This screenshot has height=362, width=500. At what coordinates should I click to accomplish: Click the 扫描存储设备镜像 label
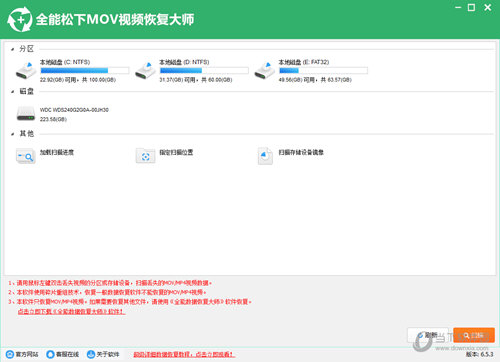click(301, 152)
